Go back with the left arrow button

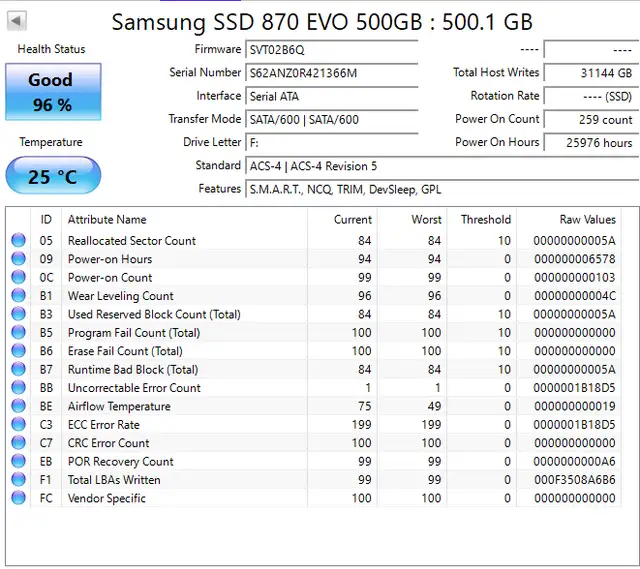(17, 20)
